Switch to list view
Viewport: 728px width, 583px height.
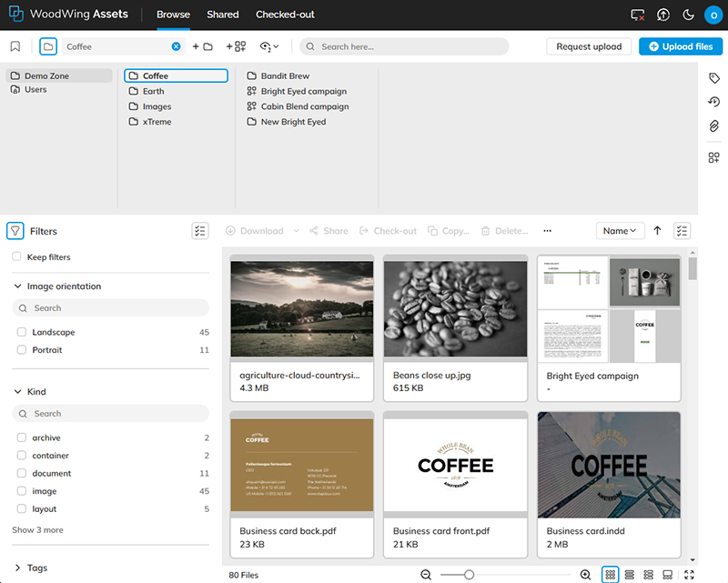click(630, 575)
